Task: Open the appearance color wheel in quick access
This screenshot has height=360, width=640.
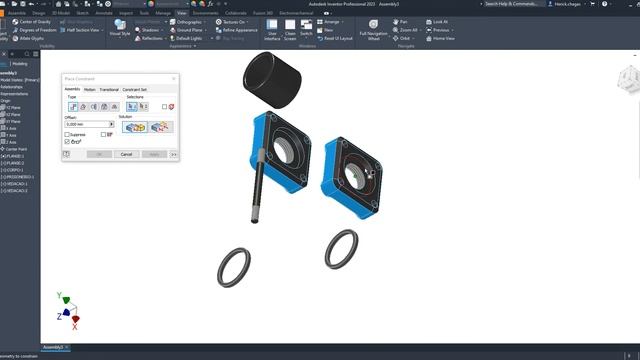Action: click(151, 4)
